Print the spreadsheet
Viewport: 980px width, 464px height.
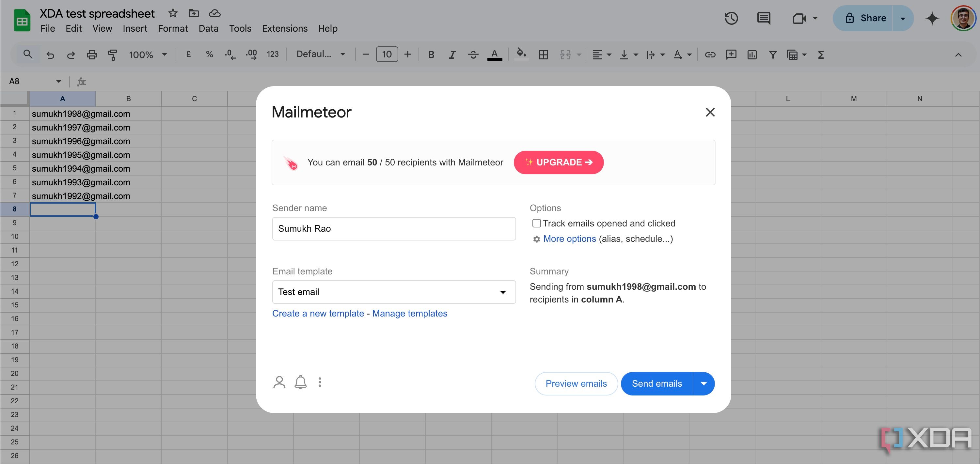tap(92, 55)
